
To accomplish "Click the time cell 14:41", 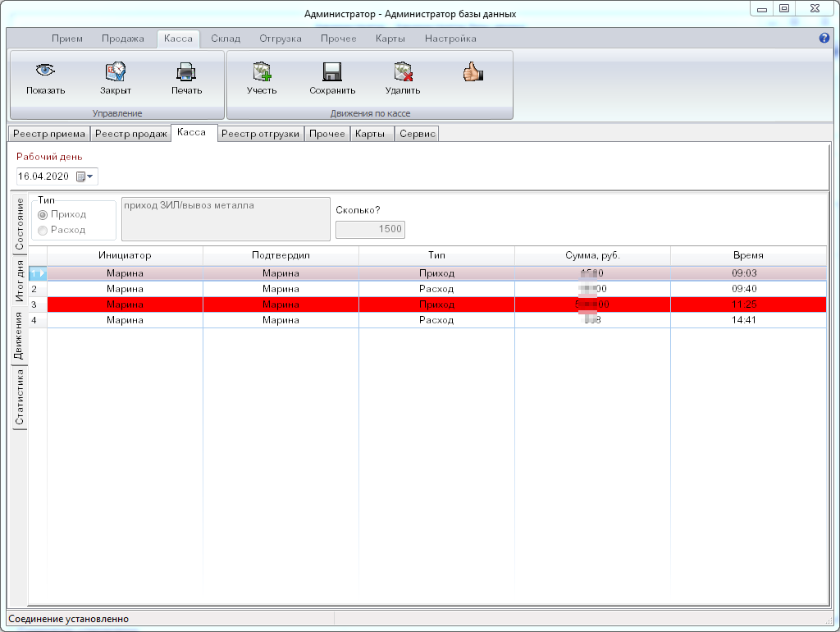I will tap(748, 320).
